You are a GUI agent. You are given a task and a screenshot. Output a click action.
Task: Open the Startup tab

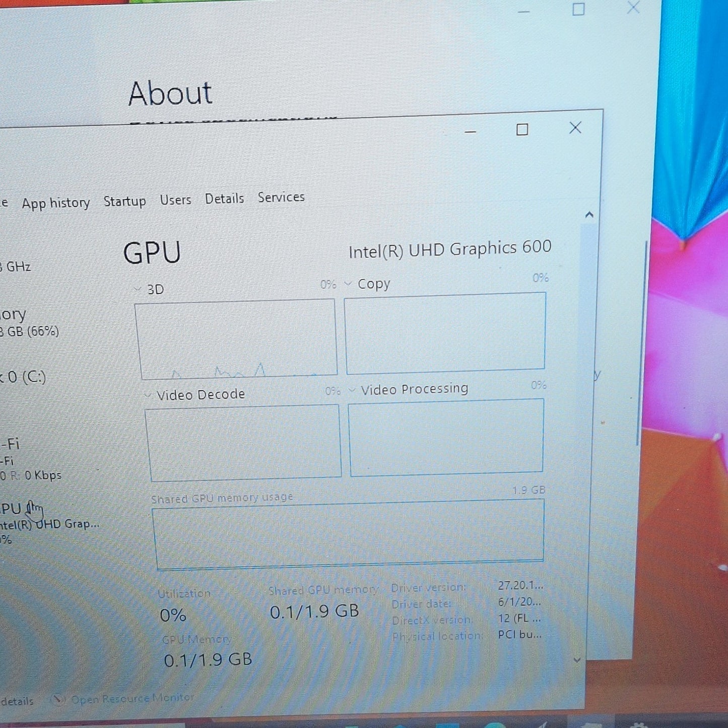coord(124,201)
